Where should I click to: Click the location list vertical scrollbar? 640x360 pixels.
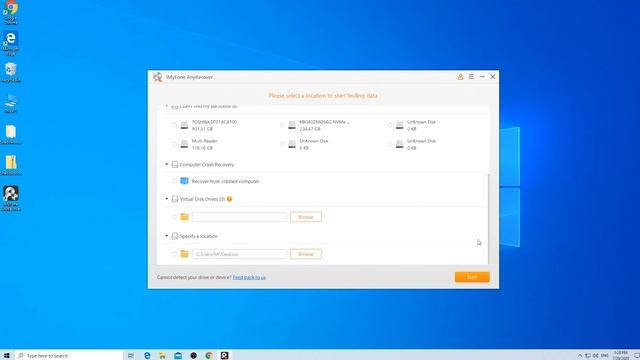489,218
